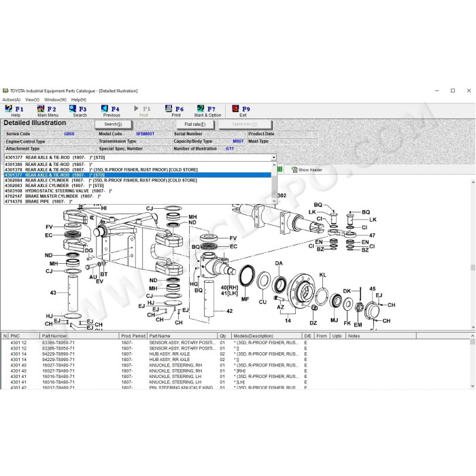Click the Prod. Period column header
Image resolution: width=476 pixels, height=476 pixels.
point(133,336)
